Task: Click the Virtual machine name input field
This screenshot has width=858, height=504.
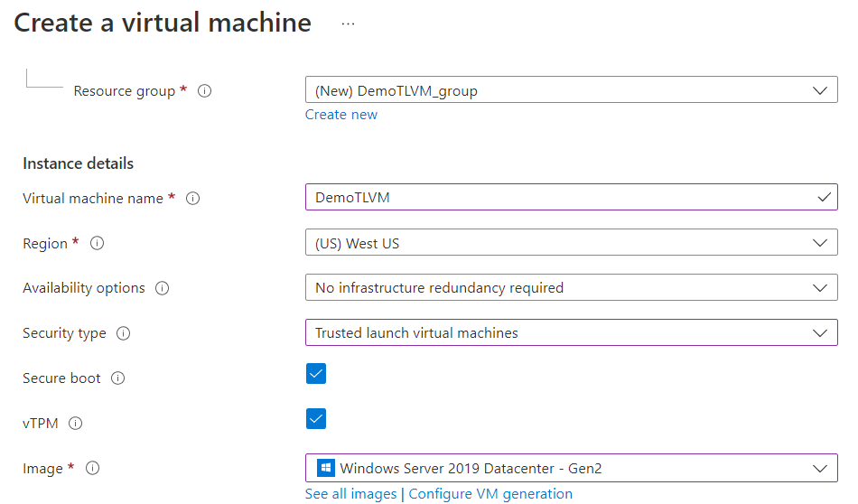Action: (x=572, y=197)
